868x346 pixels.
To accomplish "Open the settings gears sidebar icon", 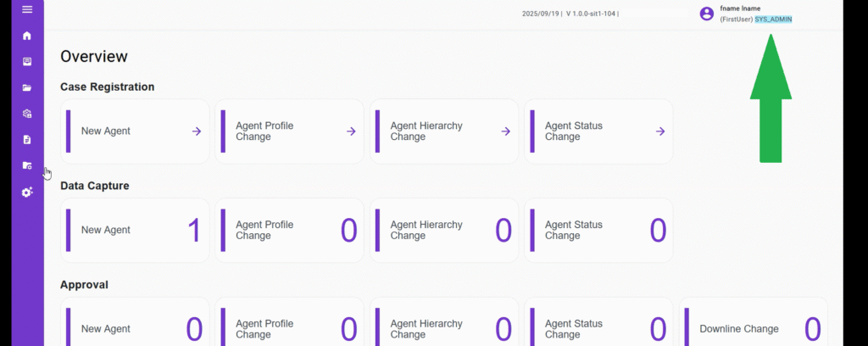I will click(x=27, y=192).
